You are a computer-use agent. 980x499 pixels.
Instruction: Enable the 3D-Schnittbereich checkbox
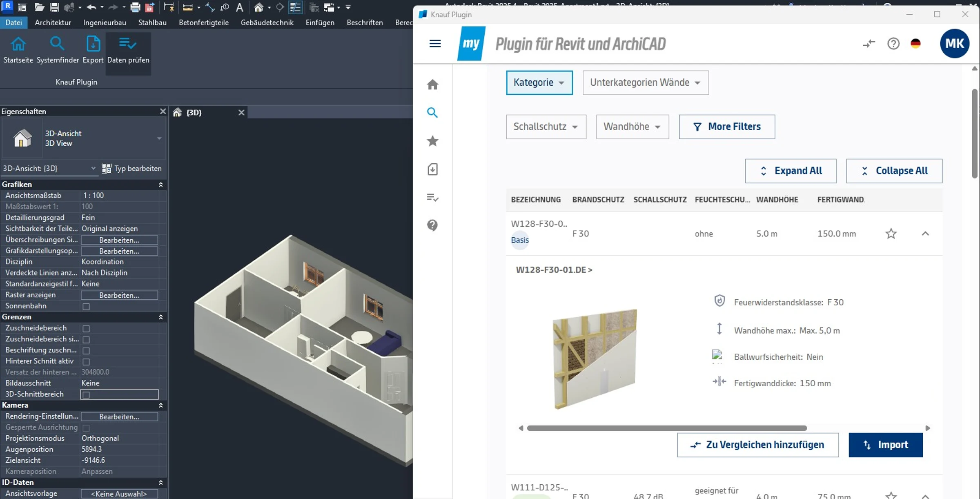(86, 394)
